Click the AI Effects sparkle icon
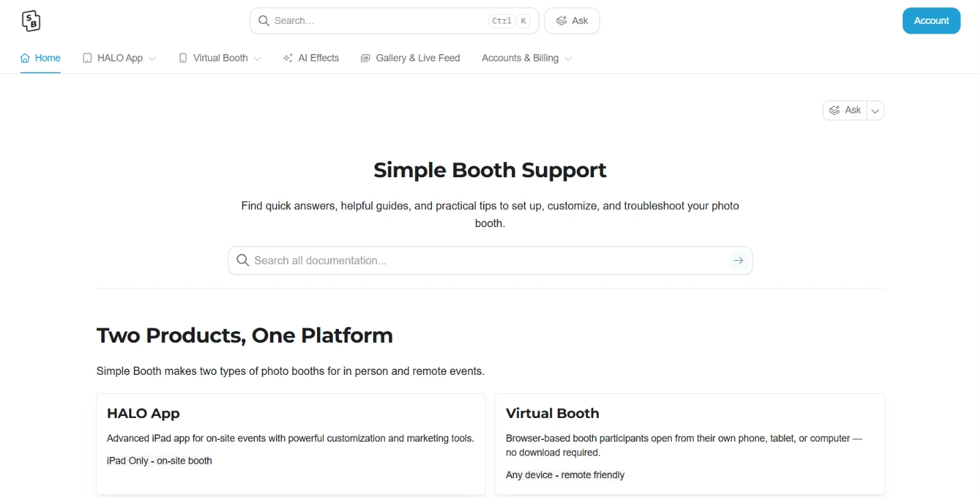 (288, 58)
